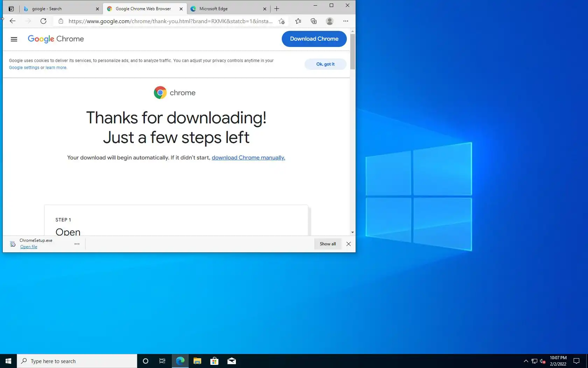Open the Windows Start menu
Image resolution: width=588 pixels, height=368 pixels.
tap(8, 361)
